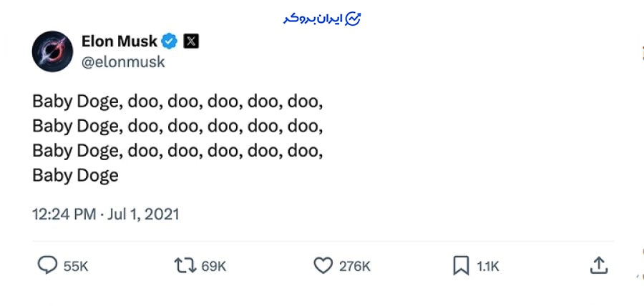Click the Iran Broker logo icon
Screen dimensions: 644x306
point(353,19)
